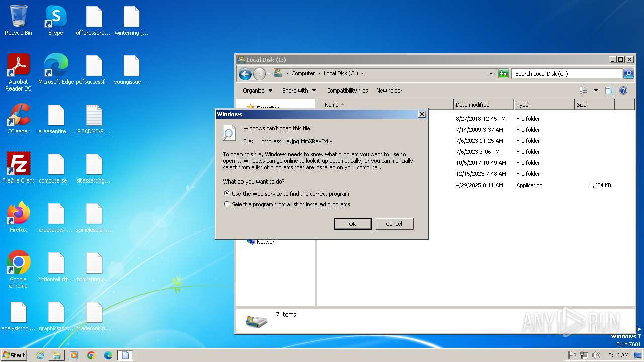The height and width of the screenshot is (362, 644).
Task: Select the fictiontell.rtf desktop file
Action: click(x=56, y=266)
